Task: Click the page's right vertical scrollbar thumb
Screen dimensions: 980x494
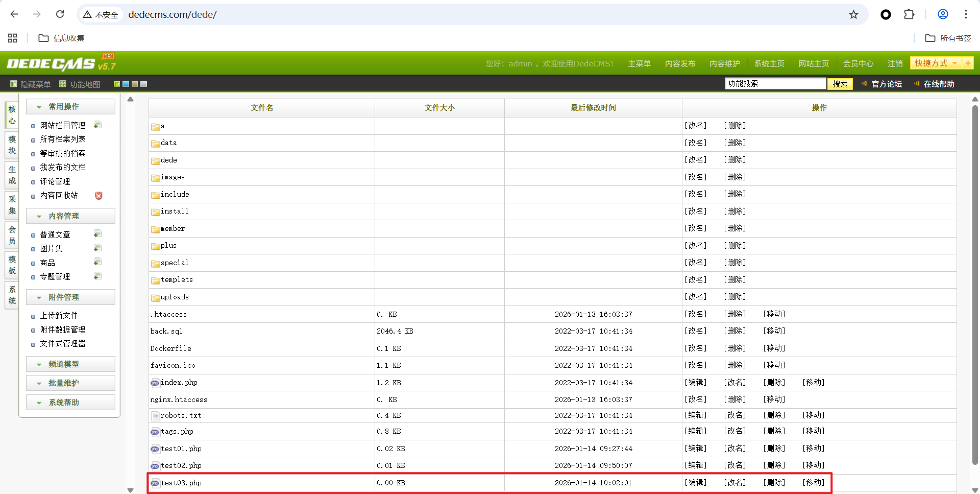Action: point(975,285)
